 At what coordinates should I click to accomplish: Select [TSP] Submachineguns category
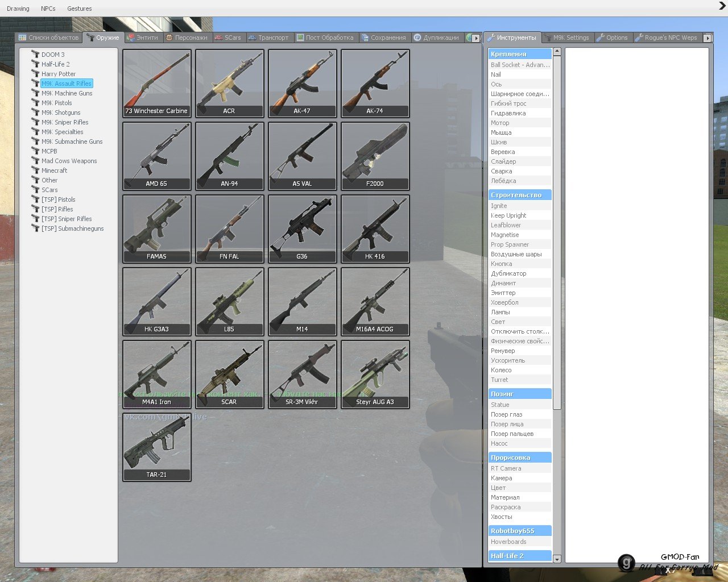(72, 228)
